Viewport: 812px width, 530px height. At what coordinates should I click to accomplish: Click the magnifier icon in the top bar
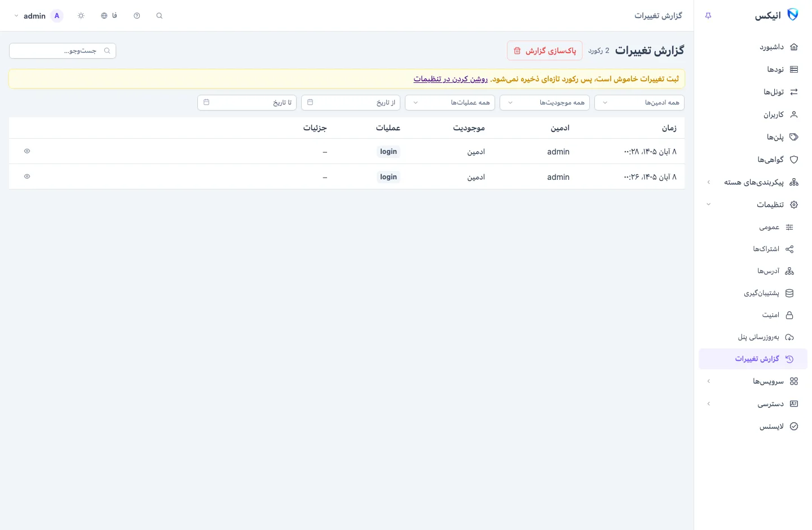pos(160,16)
